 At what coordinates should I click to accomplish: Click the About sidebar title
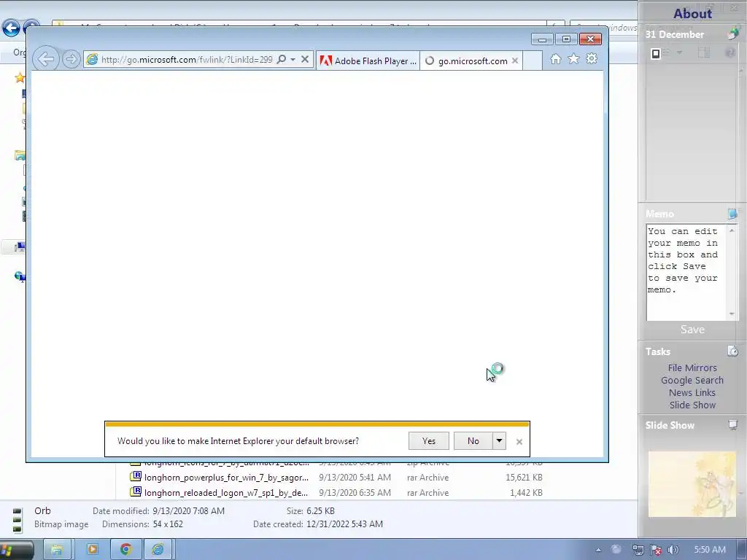692,13
